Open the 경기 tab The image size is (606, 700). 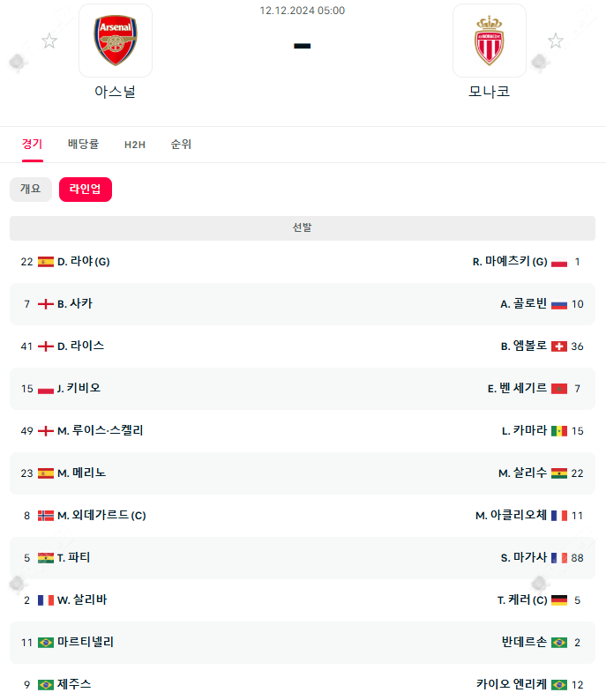[32, 145]
